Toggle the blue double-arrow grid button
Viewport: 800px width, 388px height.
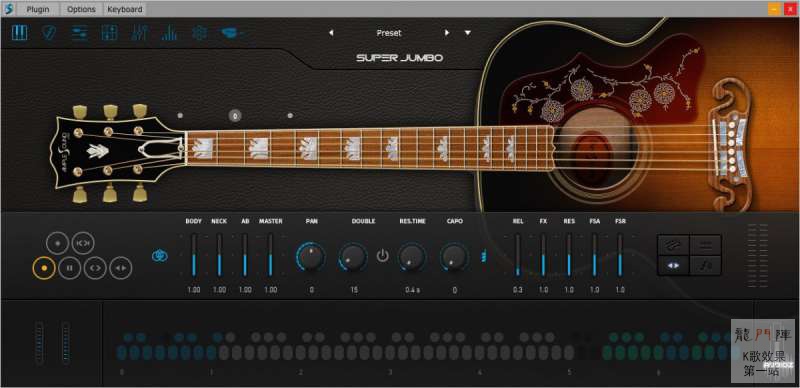pos(673,265)
